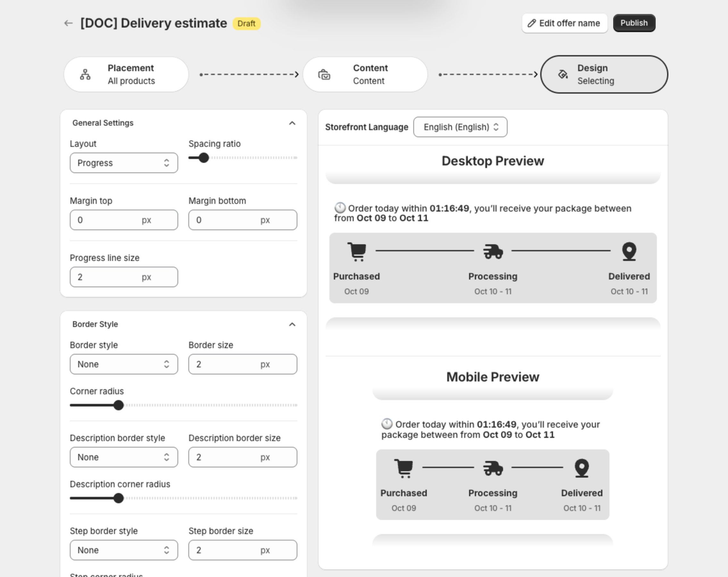Viewport: 728px width, 577px height.
Task: Collapse the General Settings section
Action: (293, 123)
